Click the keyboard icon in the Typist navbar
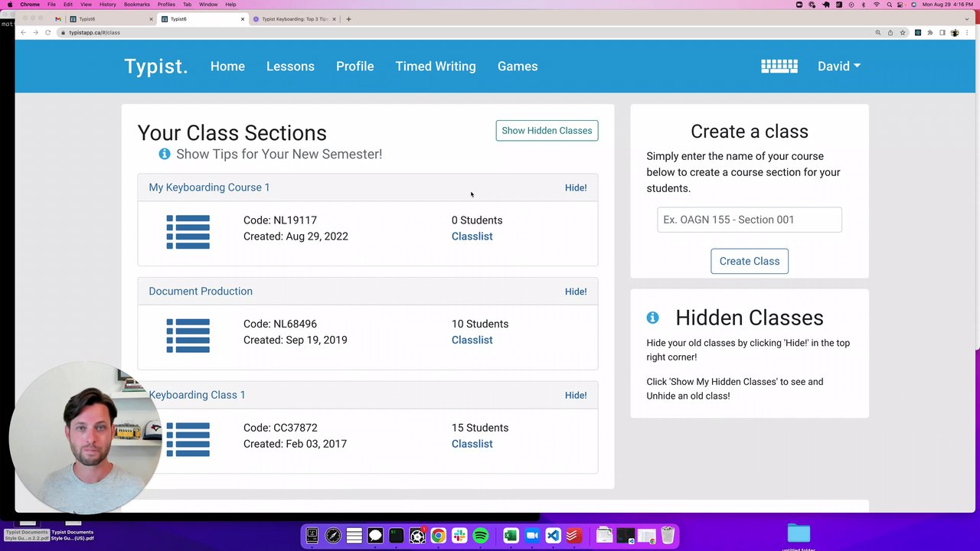The image size is (980, 551). point(779,67)
